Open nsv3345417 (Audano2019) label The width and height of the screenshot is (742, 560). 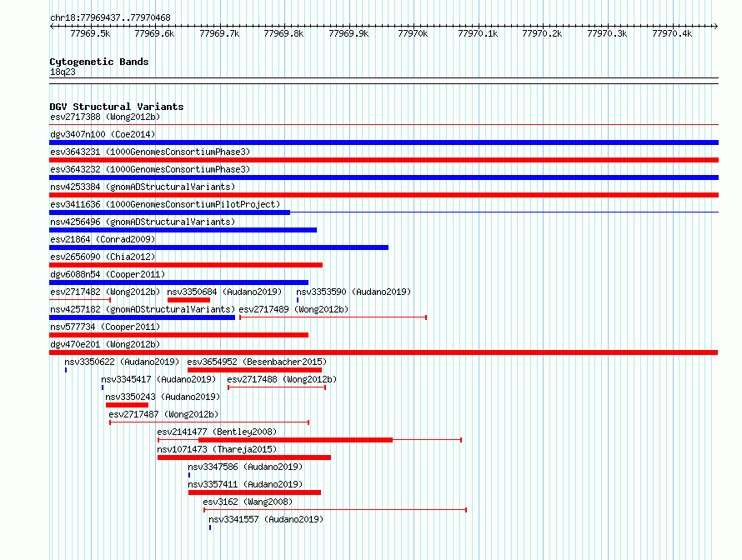158,379
